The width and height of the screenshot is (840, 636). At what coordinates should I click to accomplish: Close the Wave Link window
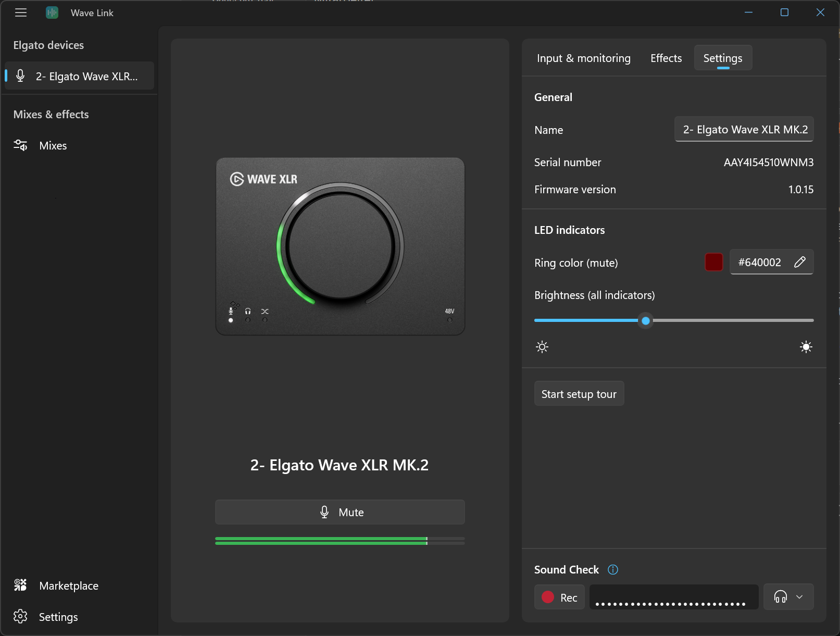pos(820,13)
